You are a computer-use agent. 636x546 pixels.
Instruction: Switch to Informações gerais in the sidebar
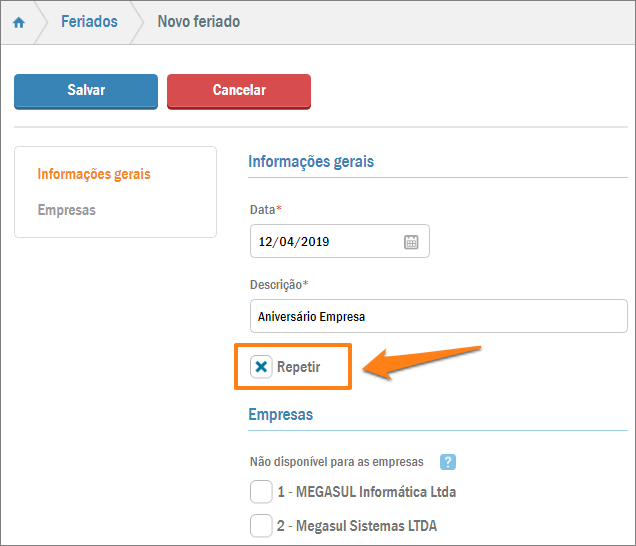pyautogui.click(x=94, y=174)
